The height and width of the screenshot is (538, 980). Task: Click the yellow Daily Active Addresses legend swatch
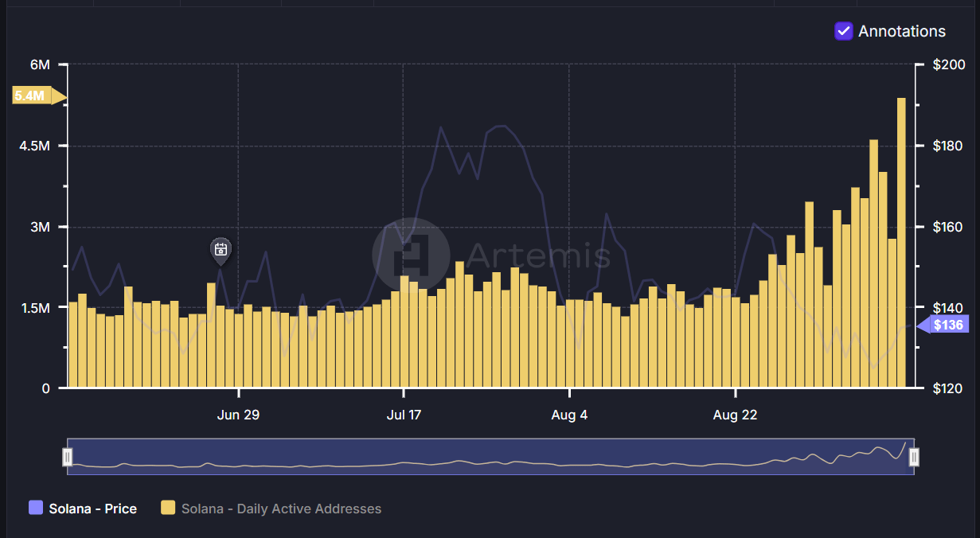[168, 508]
